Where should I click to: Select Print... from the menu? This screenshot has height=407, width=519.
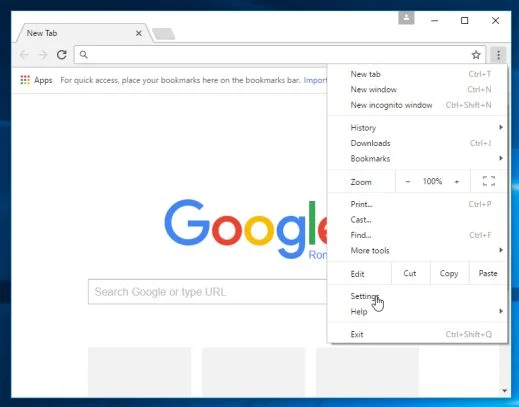pos(417,204)
